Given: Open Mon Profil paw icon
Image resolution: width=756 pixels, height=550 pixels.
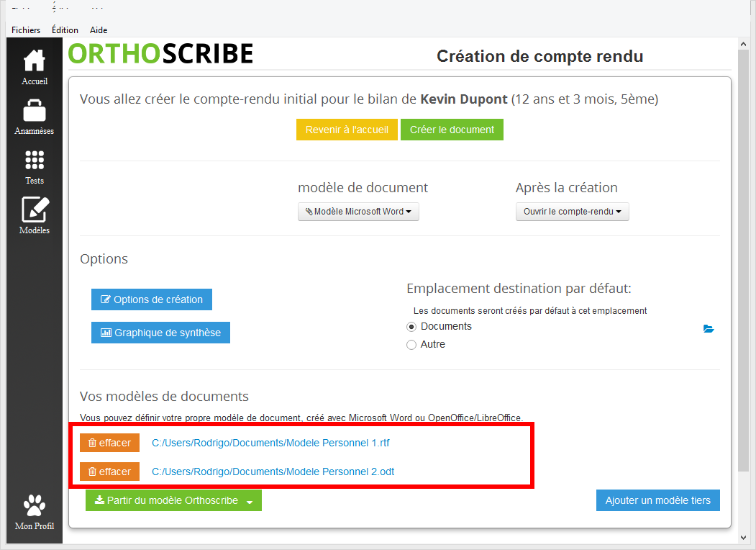Looking at the screenshot, I should point(34,507).
